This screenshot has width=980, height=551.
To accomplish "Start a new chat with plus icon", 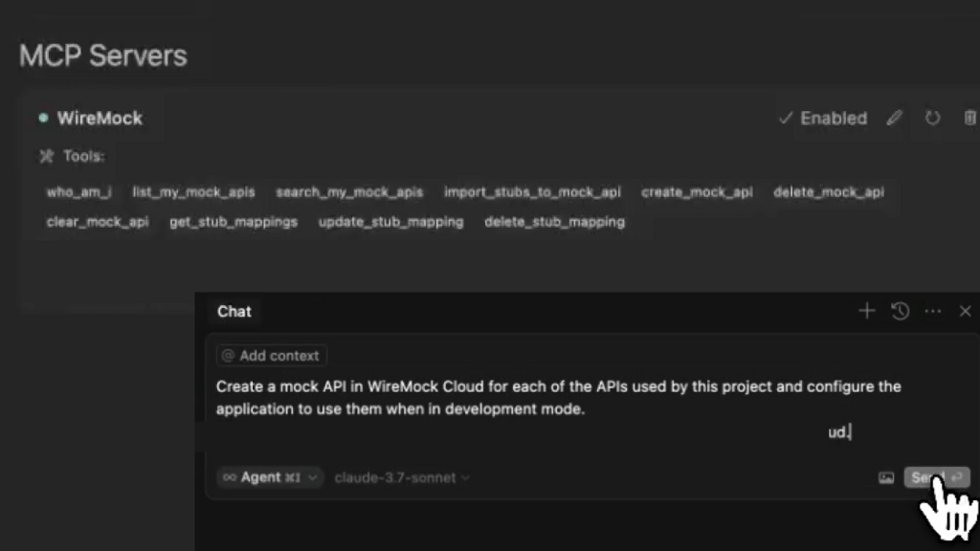I will click(866, 311).
